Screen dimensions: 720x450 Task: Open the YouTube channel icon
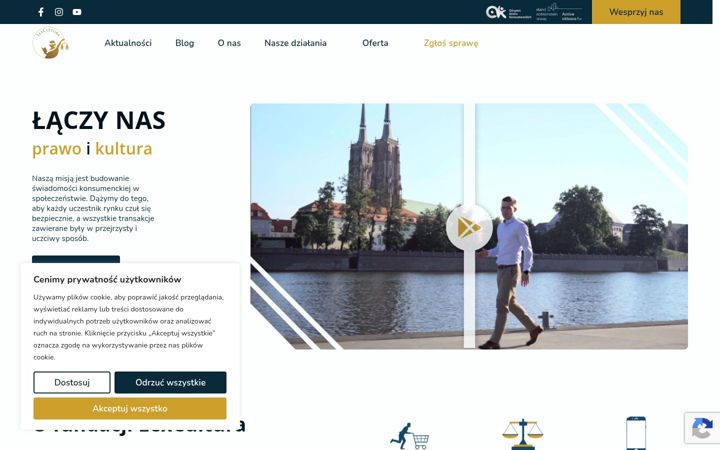[77, 12]
